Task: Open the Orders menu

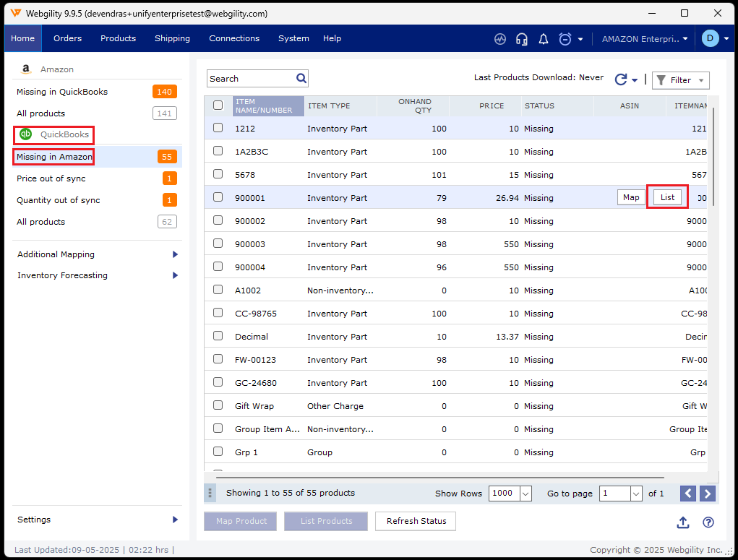Action: click(x=67, y=38)
